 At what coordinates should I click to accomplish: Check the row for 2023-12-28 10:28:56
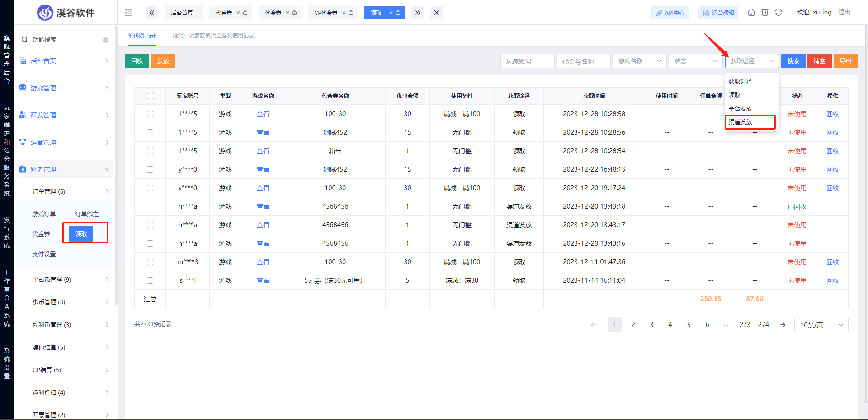click(x=150, y=132)
